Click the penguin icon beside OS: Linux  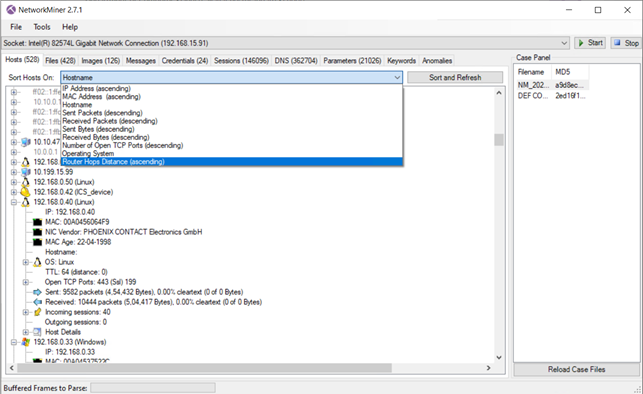click(x=37, y=262)
